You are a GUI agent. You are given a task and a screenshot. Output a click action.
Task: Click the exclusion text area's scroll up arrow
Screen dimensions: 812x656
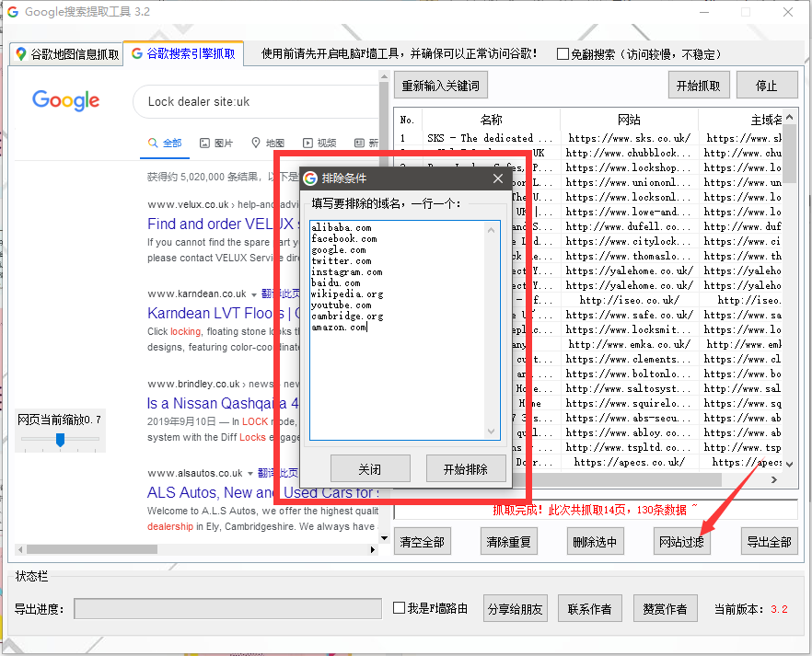pos(492,230)
